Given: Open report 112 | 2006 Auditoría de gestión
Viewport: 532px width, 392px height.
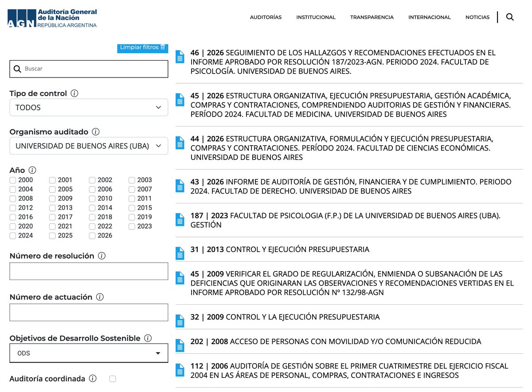Looking at the screenshot, I should tap(349, 371).
